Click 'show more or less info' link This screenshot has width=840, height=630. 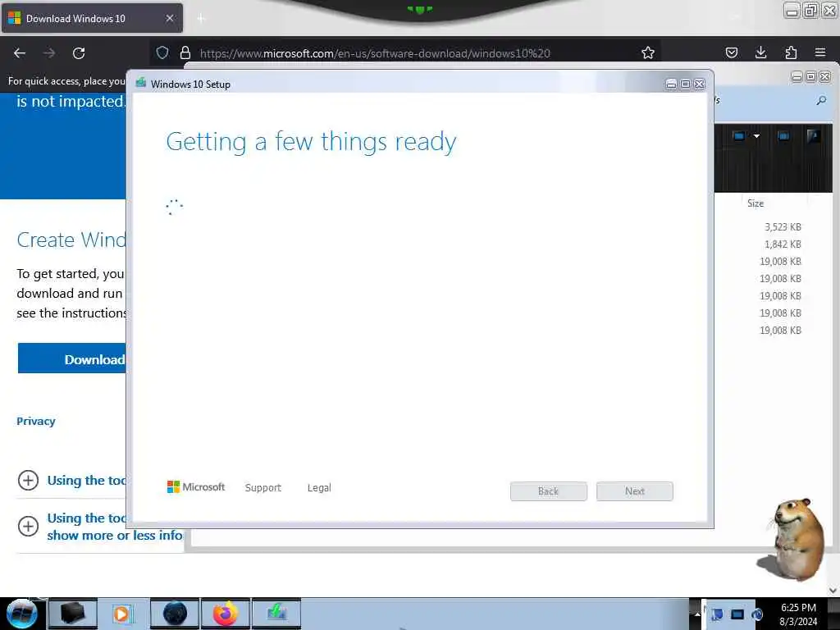(115, 535)
